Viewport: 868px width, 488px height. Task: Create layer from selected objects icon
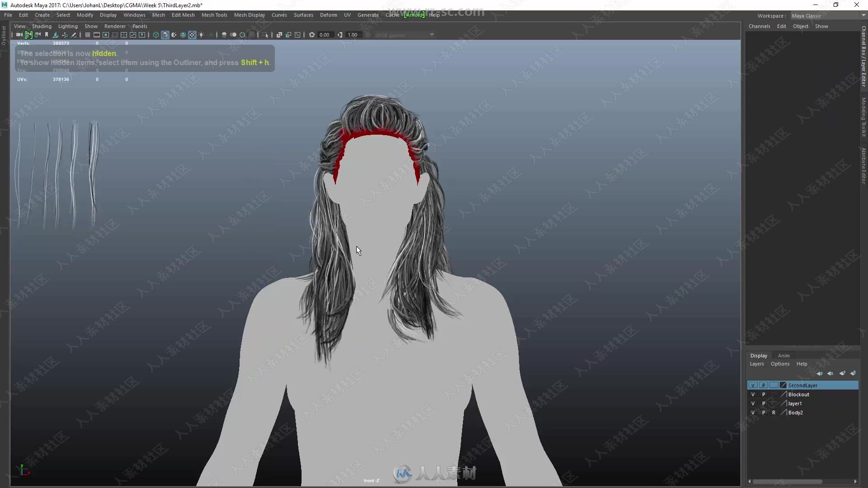[x=853, y=373]
